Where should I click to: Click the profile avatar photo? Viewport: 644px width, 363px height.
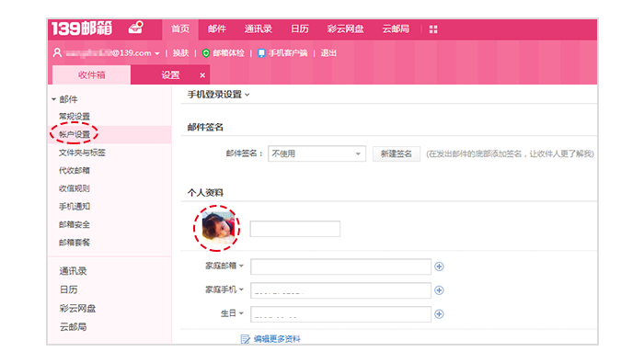pyautogui.click(x=217, y=228)
